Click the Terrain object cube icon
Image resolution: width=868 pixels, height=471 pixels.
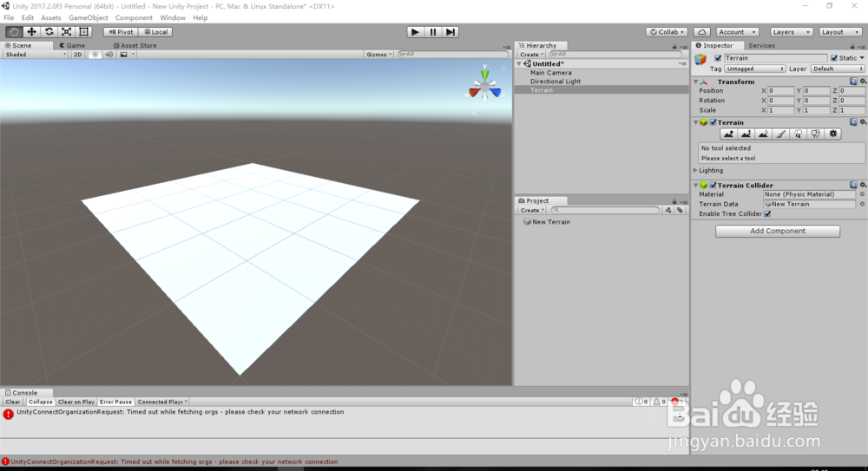700,59
